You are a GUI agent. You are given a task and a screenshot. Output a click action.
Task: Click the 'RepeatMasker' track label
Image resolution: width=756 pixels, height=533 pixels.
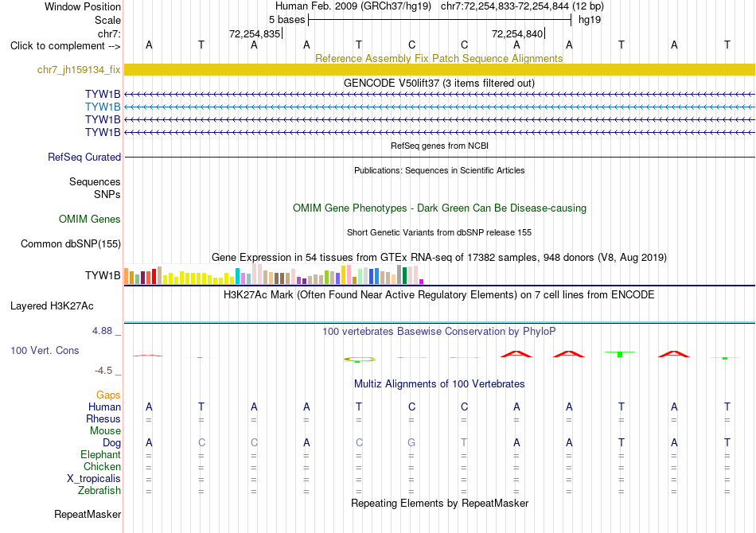[88, 514]
